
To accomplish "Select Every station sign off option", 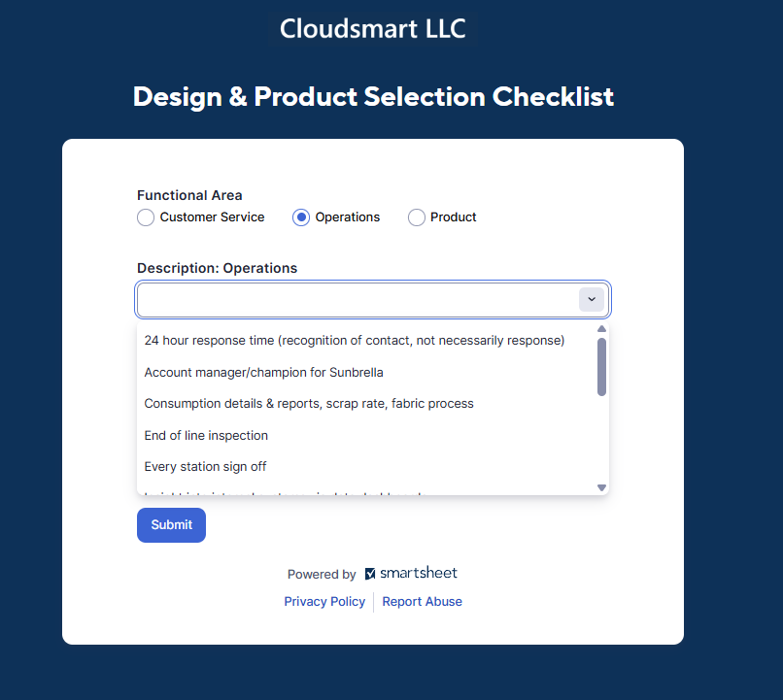I will click(x=205, y=467).
